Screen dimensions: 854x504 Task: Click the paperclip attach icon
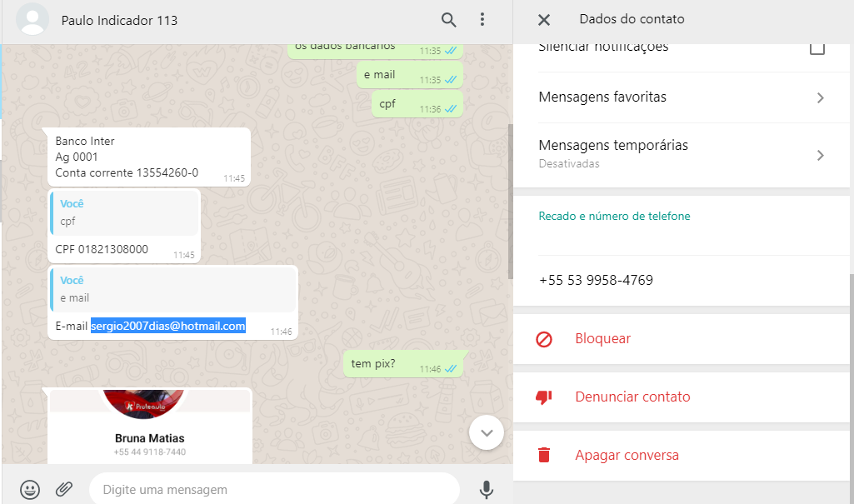[64, 489]
